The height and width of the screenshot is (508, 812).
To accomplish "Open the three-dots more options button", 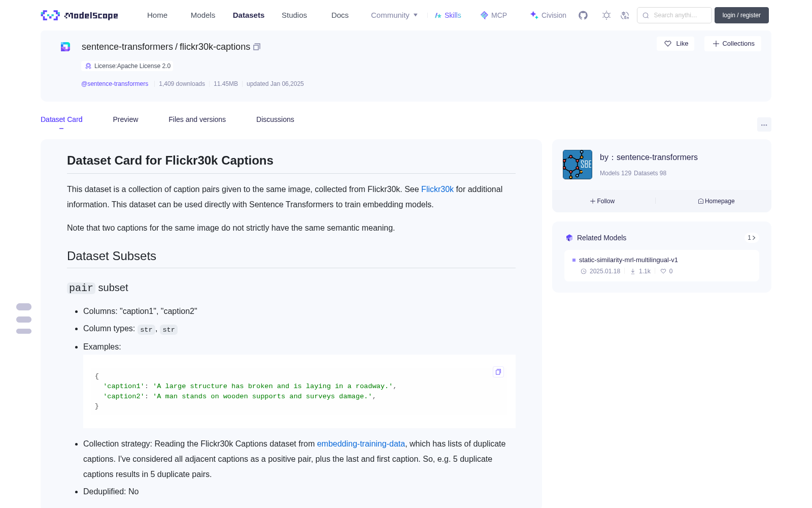I will pyautogui.click(x=764, y=124).
